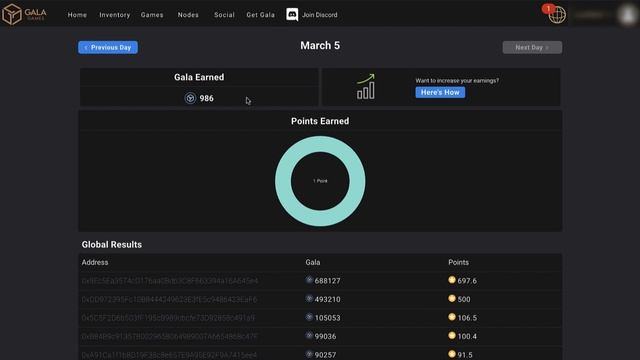Click the rising bar chart earnings icon
This screenshot has width=640, height=360.
pyautogui.click(x=366, y=87)
